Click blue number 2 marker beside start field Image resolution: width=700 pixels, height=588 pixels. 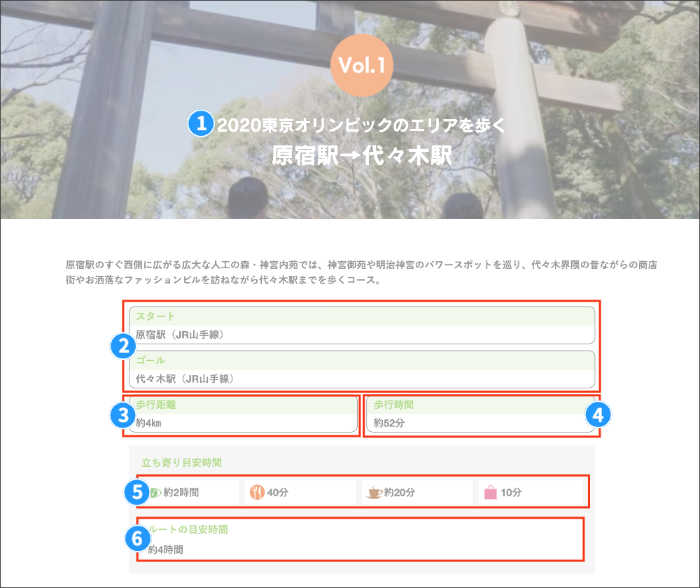pyautogui.click(x=123, y=346)
